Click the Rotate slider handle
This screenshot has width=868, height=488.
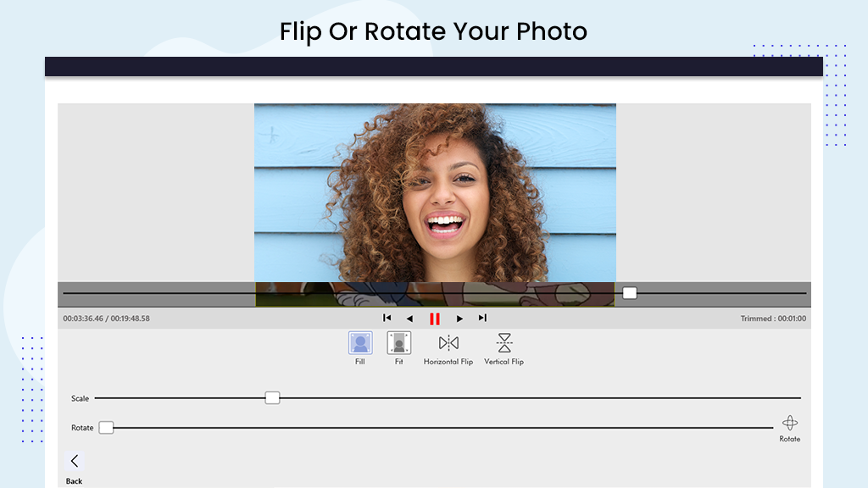point(106,428)
